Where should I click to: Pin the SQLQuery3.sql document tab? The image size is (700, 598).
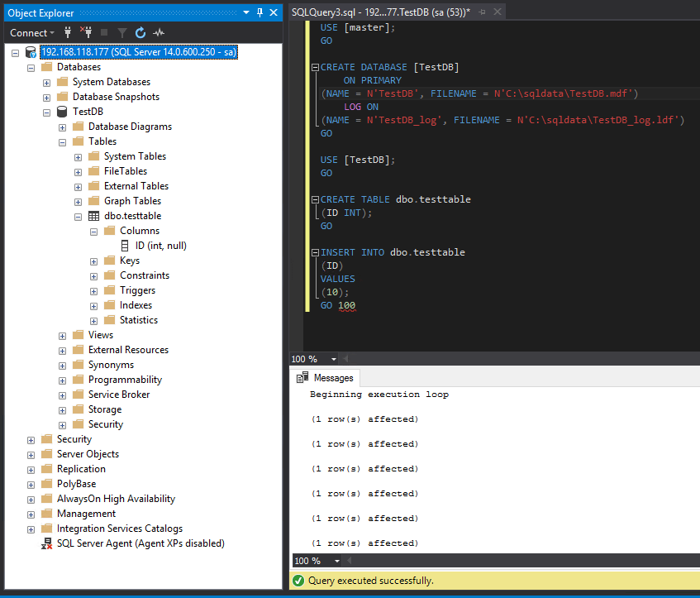483,12
